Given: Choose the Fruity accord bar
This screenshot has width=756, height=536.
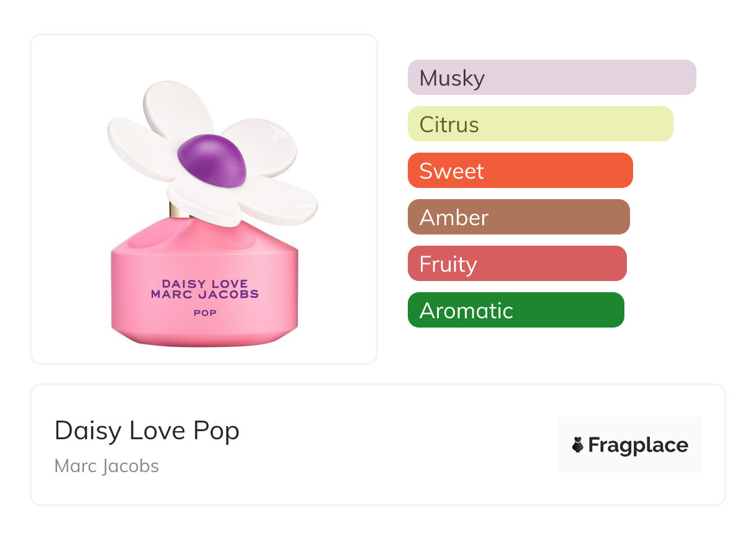Looking at the screenshot, I should coord(516,264).
